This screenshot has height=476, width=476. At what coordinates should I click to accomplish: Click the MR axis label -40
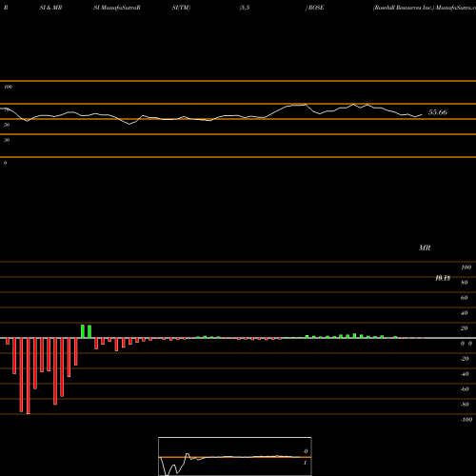click(x=465, y=374)
